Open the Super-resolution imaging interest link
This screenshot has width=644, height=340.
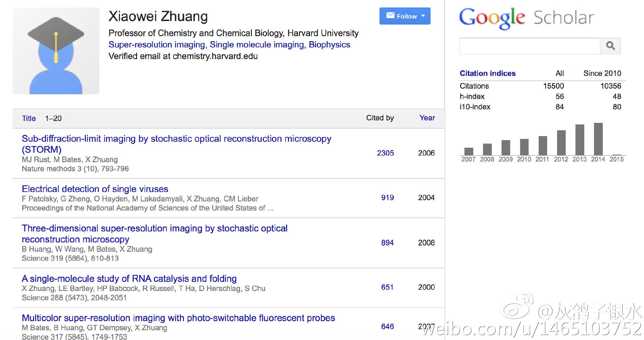[157, 45]
